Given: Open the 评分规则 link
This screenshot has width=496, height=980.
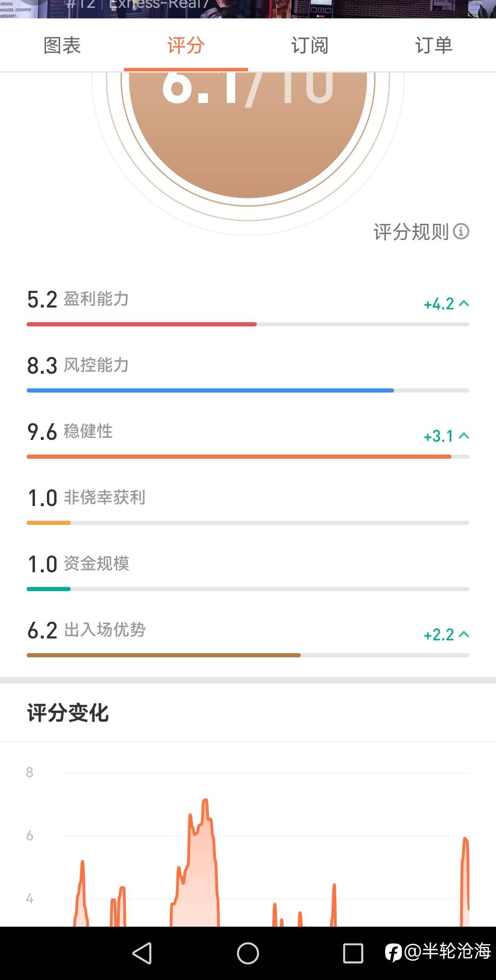Looking at the screenshot, I should tap(411, 232).
